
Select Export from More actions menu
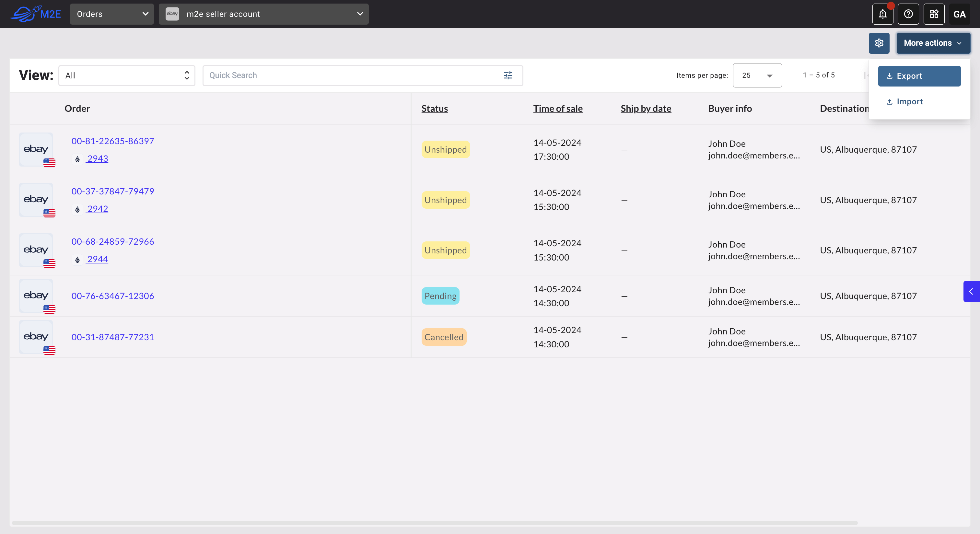[x=919, y=76]
